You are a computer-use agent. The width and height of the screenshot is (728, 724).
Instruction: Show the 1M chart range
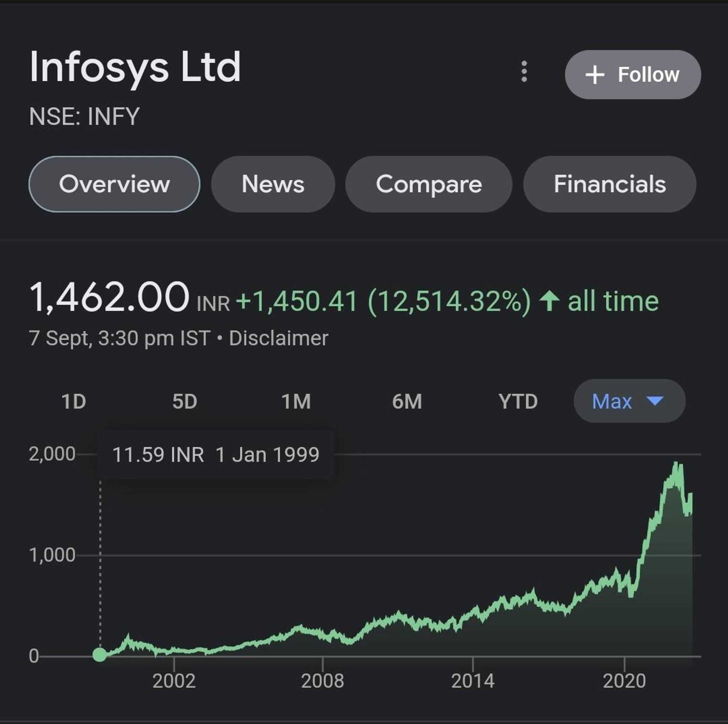click(x=296, y=401)
